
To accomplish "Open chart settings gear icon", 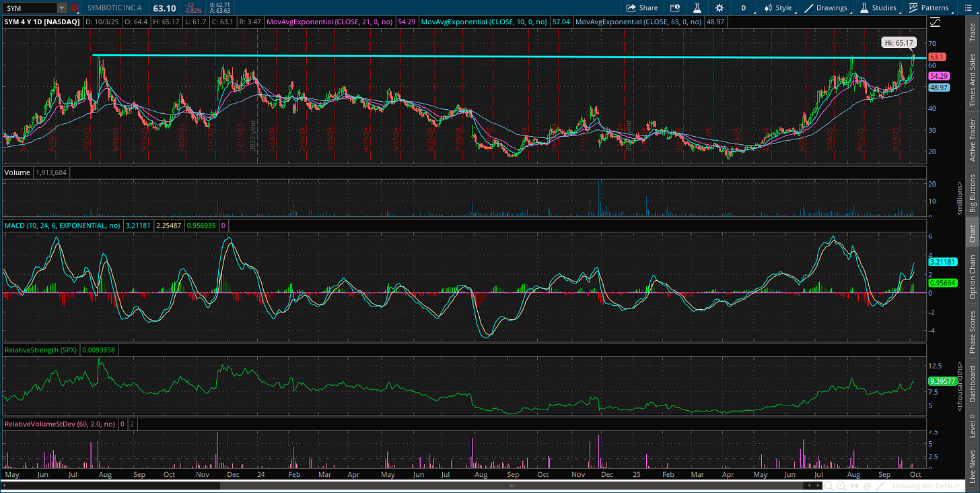I will (x=720, y=8).
